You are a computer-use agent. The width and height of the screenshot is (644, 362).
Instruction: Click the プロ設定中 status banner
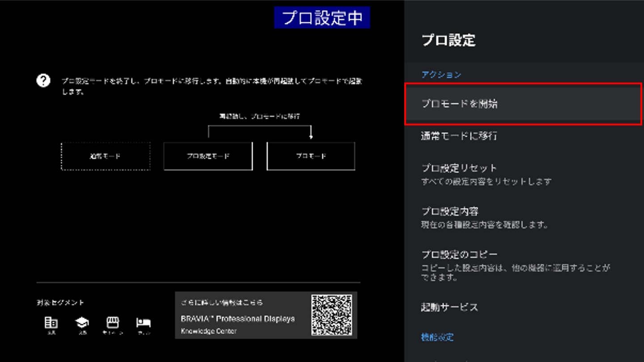[x=322, y=18]
